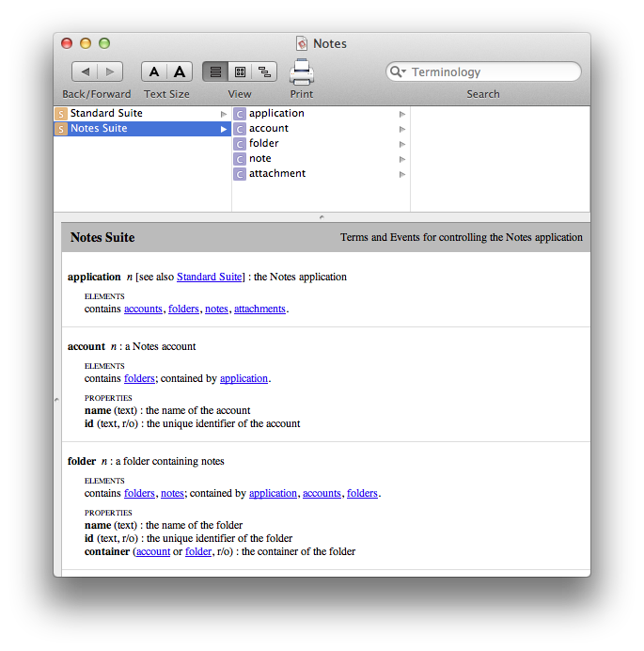This screenshot has width=644, height=651.
Task: Follow the folders link under application elements
Action: pos(183,309)
